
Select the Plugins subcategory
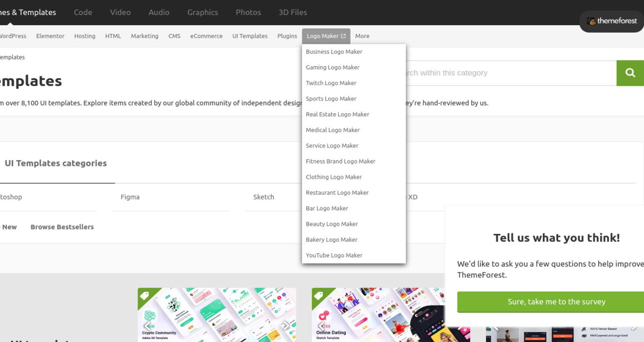click(x=287, y=36)
